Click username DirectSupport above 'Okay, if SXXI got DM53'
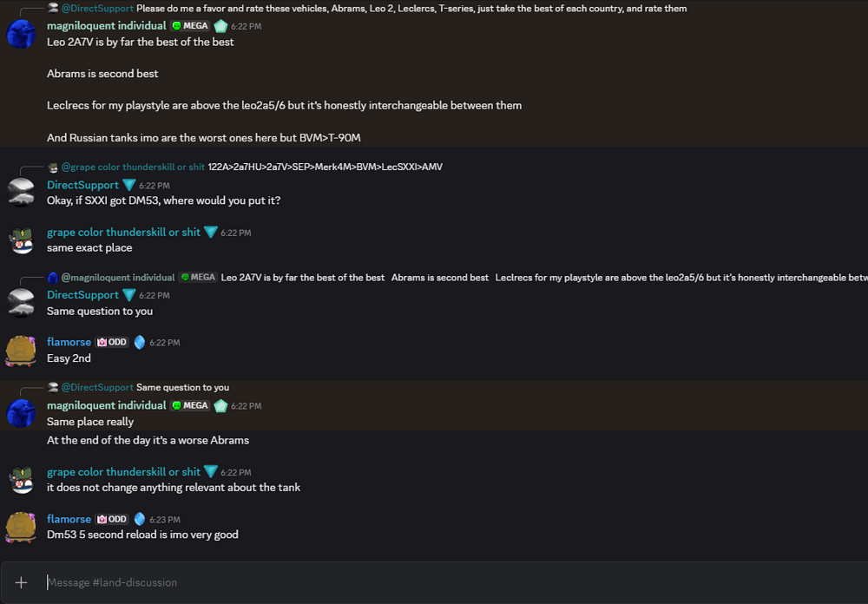The width and height of the screenshot is (868, 604). [x=82, y=185]
